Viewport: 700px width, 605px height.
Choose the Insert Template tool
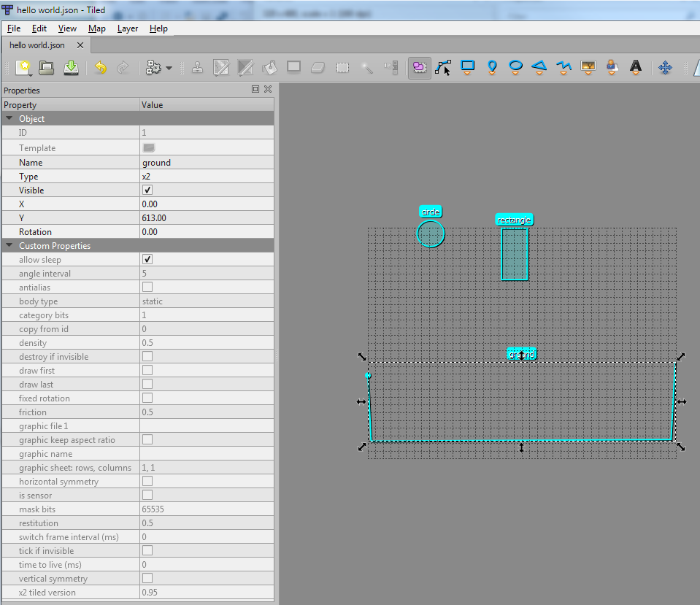[x=612, y=68]
